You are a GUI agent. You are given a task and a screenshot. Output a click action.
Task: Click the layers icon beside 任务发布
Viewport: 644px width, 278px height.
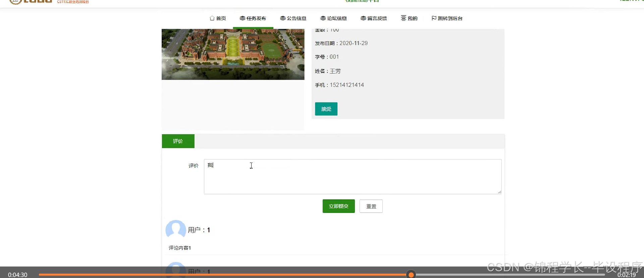coord(242,18)
